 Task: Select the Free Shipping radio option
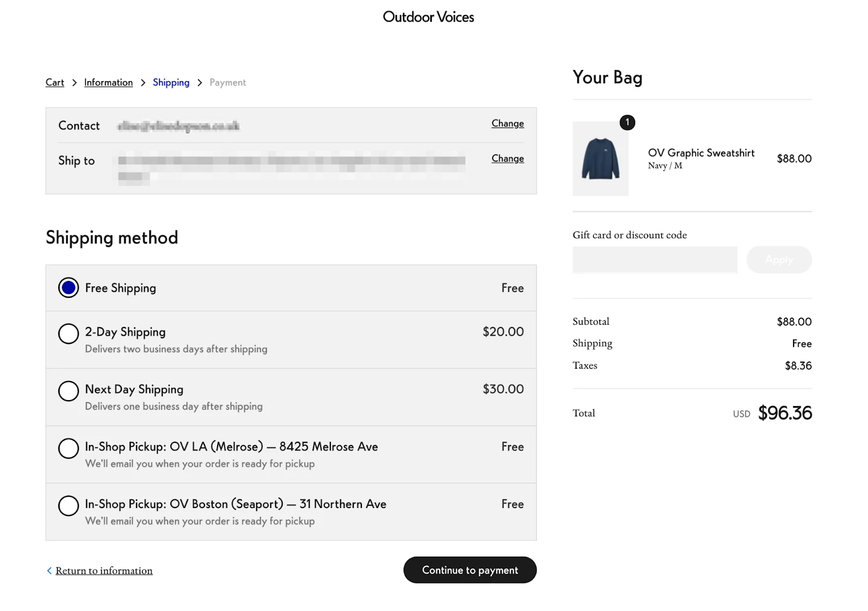tap(68, 288)
